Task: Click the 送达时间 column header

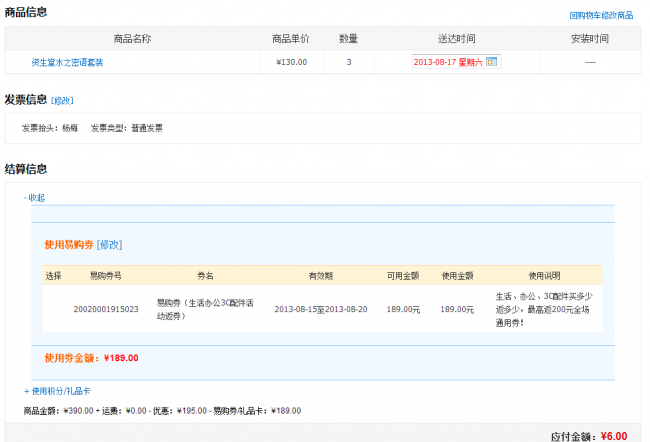Action: coord(456,38)
